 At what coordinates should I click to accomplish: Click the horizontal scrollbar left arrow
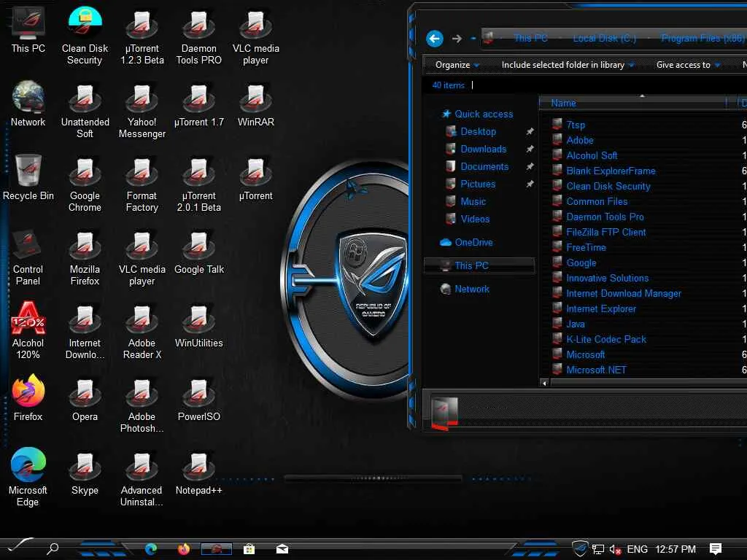[x=544, y=383]
